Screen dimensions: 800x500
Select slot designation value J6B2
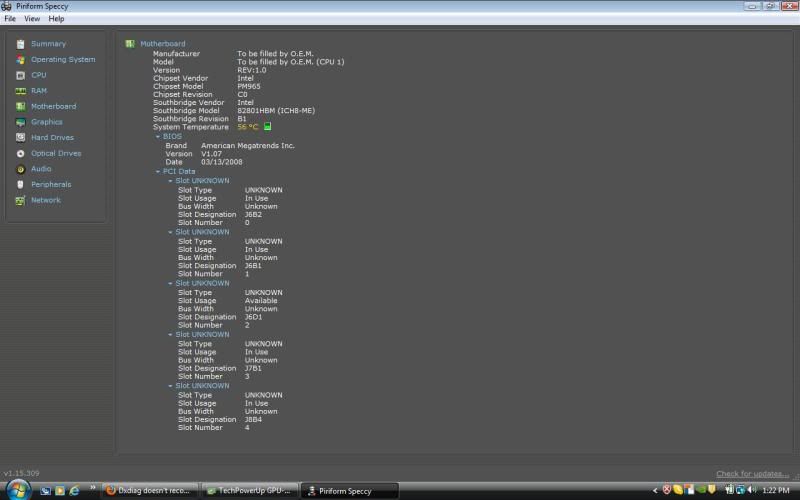tap(253, 215)
